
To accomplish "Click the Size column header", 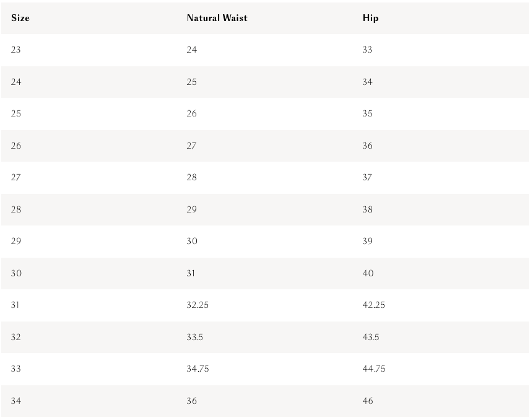I will click(x=20, y=18).
